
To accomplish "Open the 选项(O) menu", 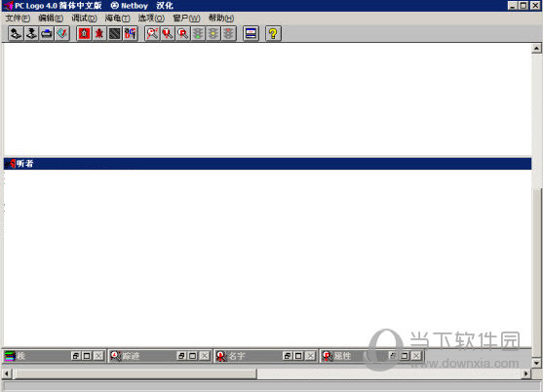I will coord(151,18).
